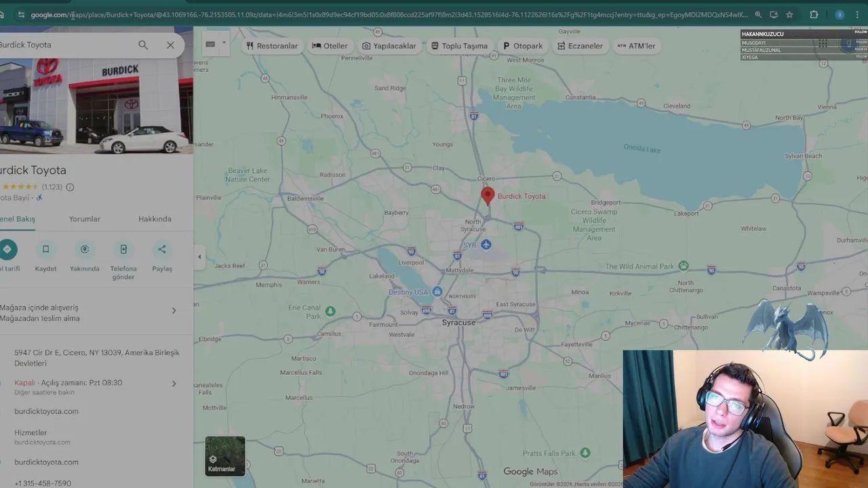The image size is (868, 488).
Task: Click the Oneida Lake label
Action: click(x=642, y=148)
